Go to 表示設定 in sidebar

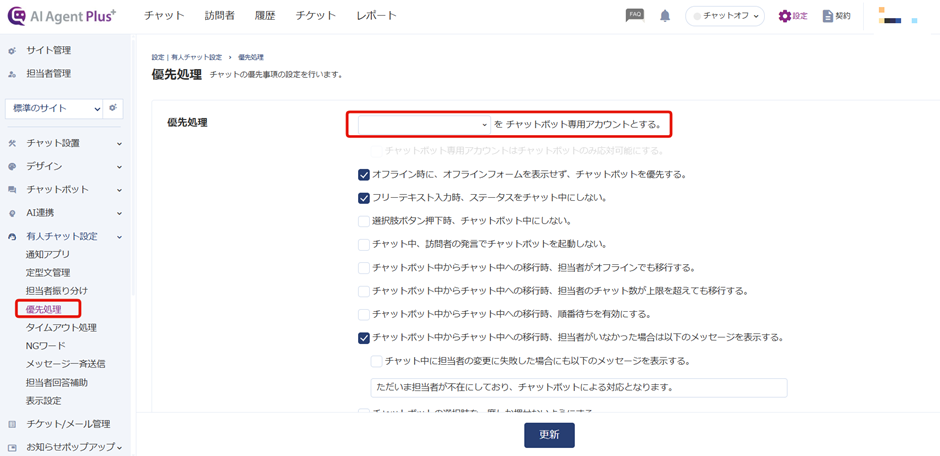(x=44, y=400)
